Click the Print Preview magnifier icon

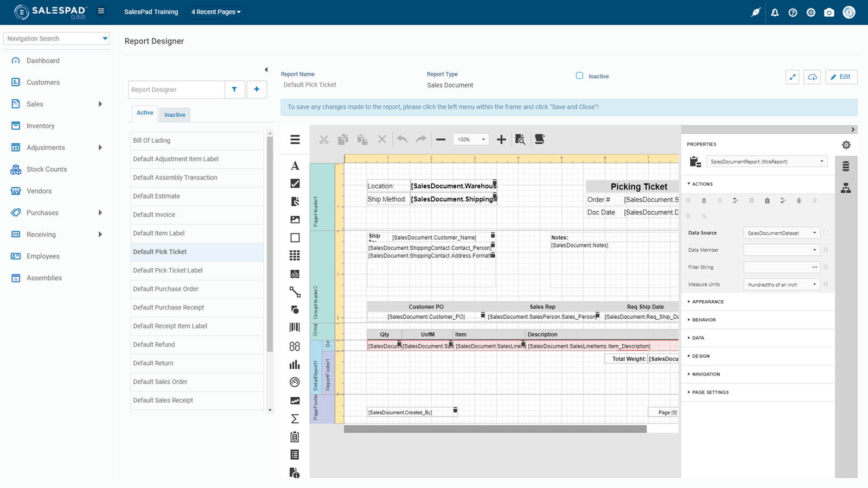point(520,140)
